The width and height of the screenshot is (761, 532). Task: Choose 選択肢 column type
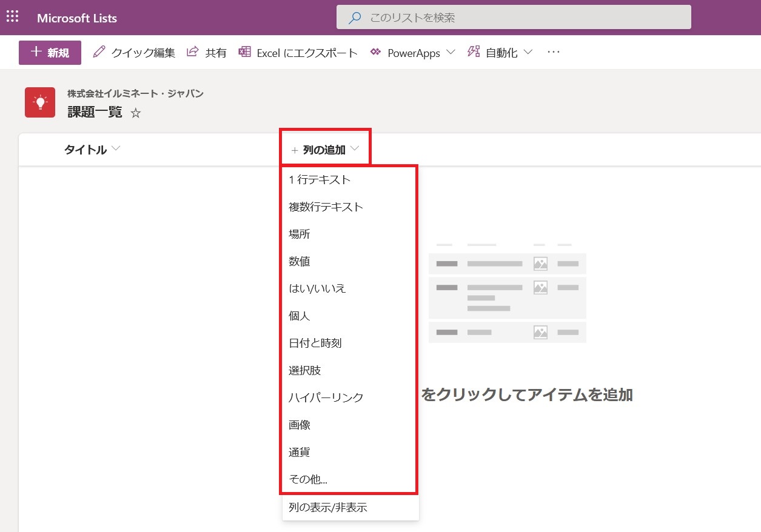click(x=306, y=370)
